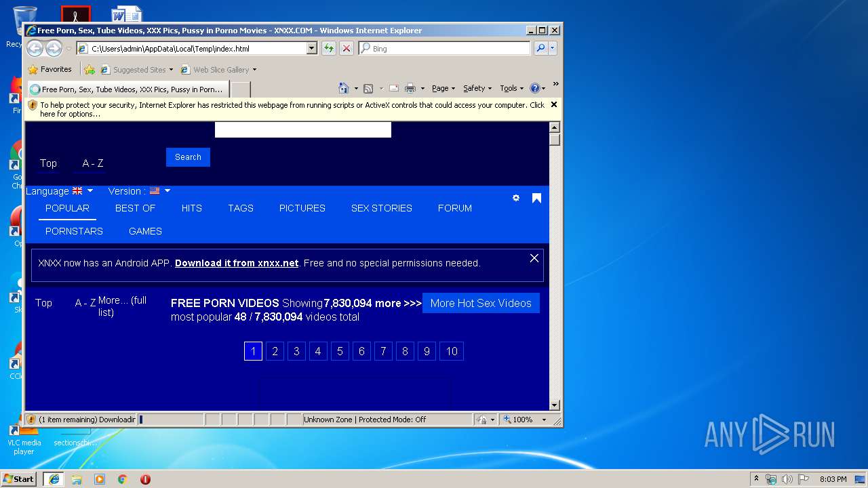Expand the Home button dropdown arrow

click(x=356, y=89)
